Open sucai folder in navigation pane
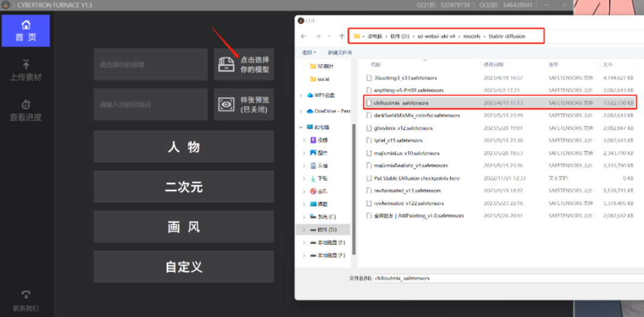The image size is (644, 317). click(x=320, y=79)
